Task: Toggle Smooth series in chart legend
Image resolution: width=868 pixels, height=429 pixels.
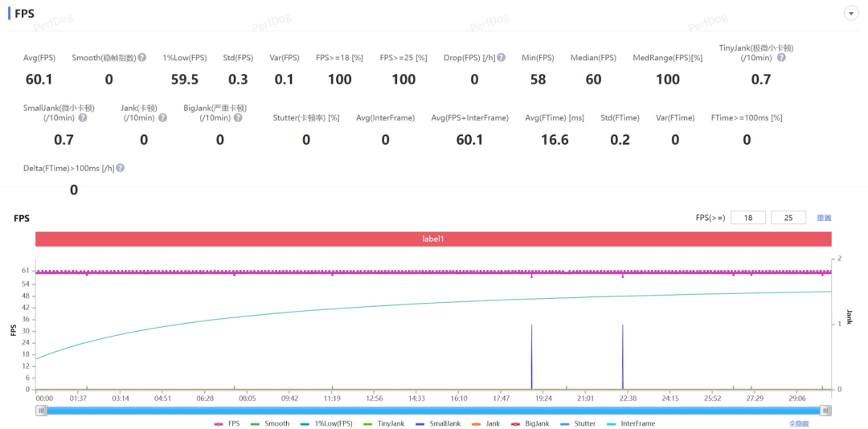Action: pos(269,423)
